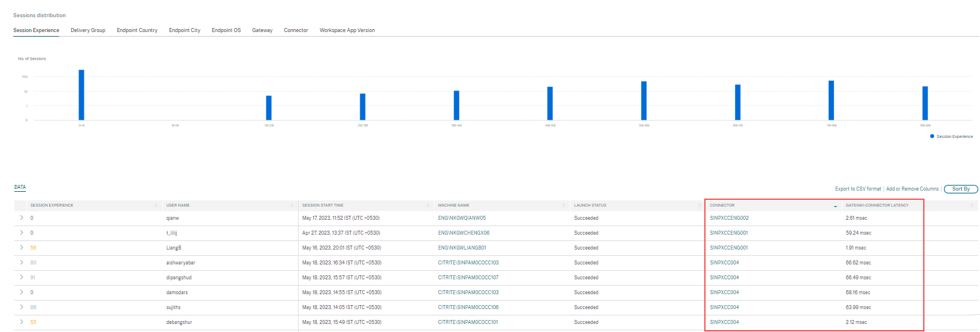Click Connector column descending sort arrow
The height and width of the screenshot is (332, 980).
[835, 206]
